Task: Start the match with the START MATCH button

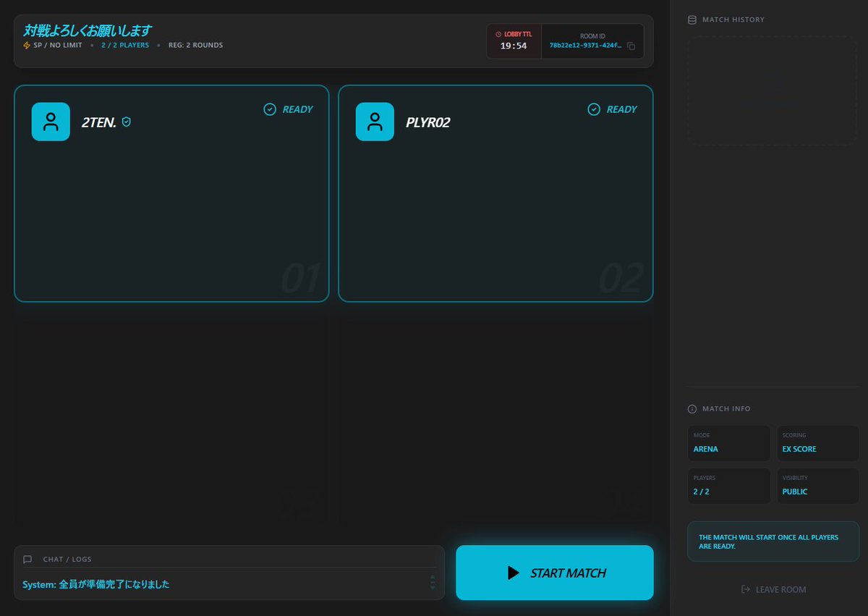Action: point(555,573)
